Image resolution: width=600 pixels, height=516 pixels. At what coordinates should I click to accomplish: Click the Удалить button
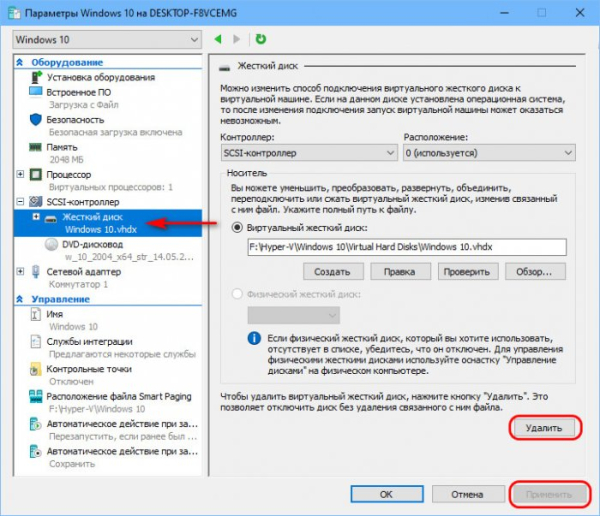click(x=545, y=428)
